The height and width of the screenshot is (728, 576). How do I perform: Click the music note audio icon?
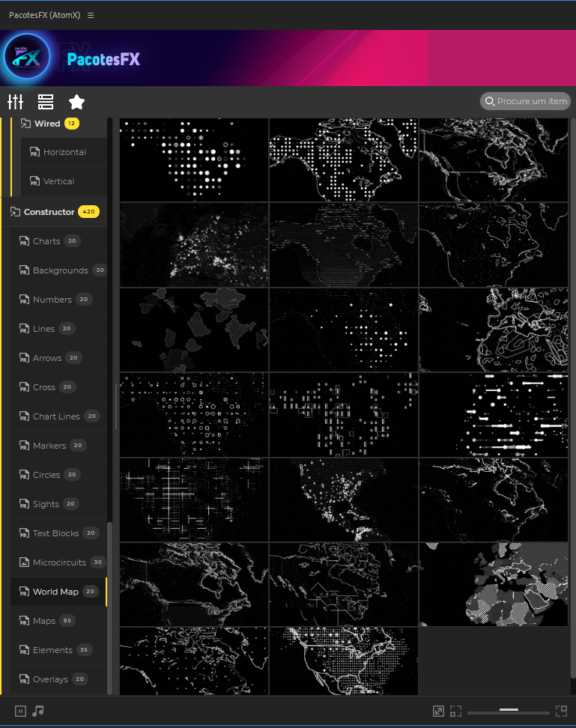tap(38, 710)
